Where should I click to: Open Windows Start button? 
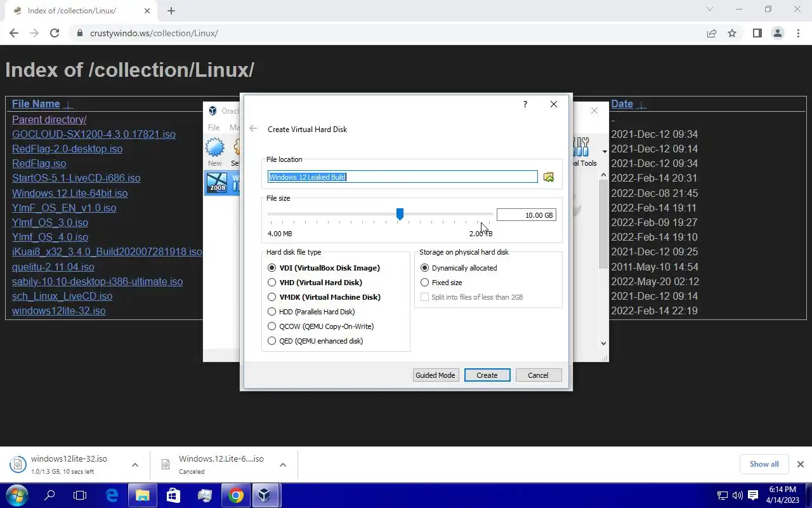point(17,495)
